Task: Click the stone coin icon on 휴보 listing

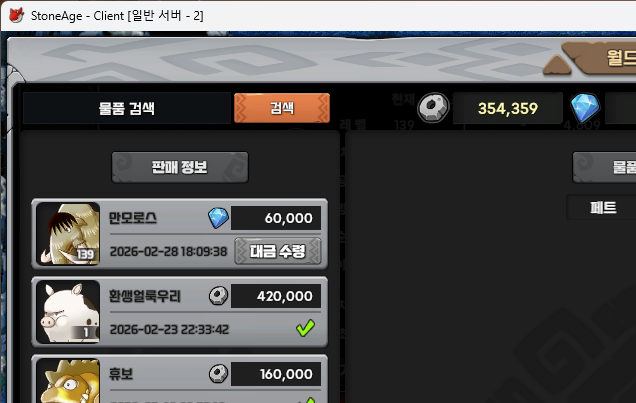Action: pyautogui.click(x=218, y=374)
